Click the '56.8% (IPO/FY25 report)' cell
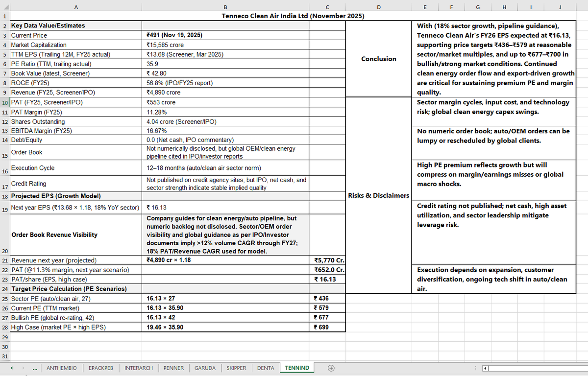 (x=225, y=83)
